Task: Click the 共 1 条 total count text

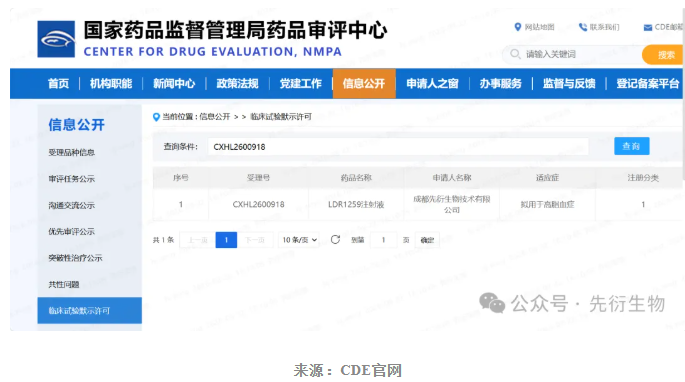Action: click(163, 240)
